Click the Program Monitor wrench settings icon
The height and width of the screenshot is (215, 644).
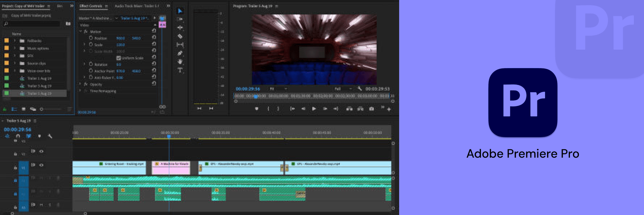[x=360, y=89]
